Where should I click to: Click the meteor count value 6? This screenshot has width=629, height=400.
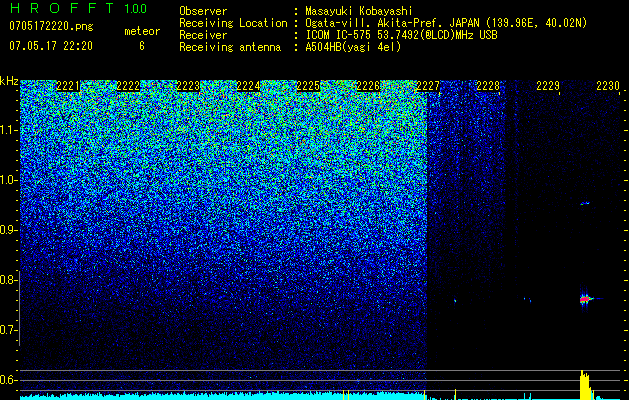tap(142, 46)
